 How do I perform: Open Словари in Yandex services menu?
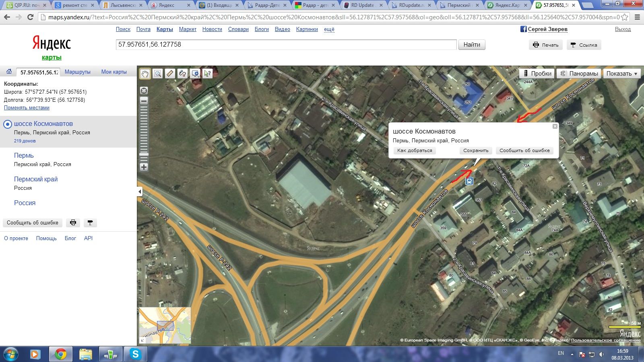pos(238,29)
